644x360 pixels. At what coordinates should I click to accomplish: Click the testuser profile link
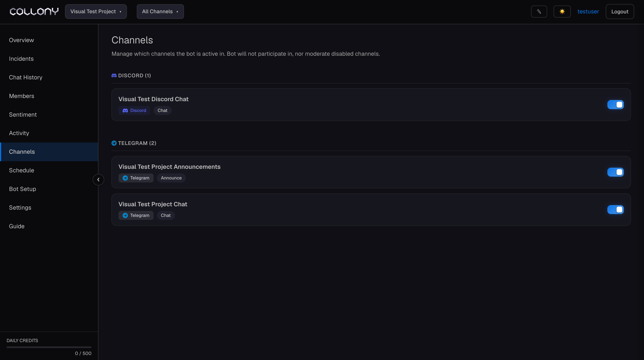point(588,12)
